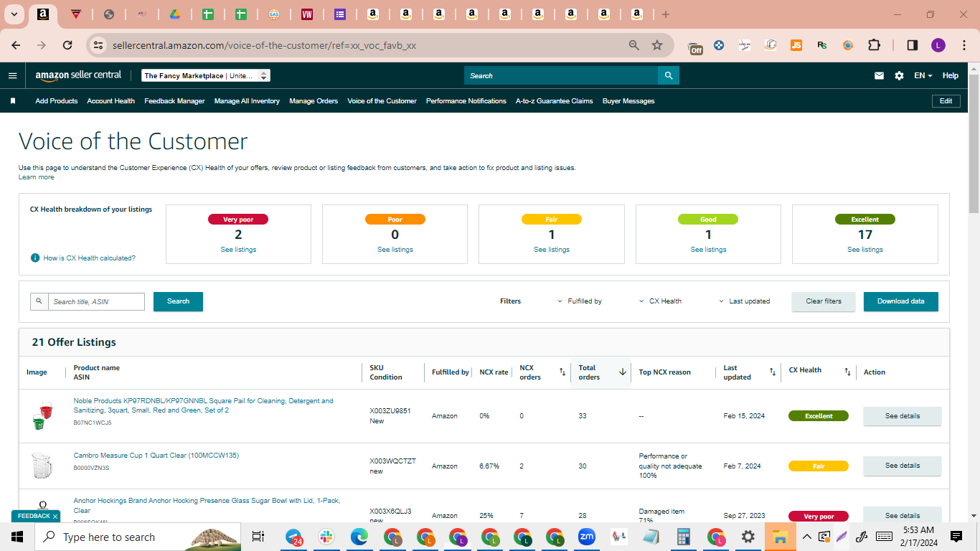Sort by Total orders using its down arrow
The image size is (980, 551).
click(623, 372)
